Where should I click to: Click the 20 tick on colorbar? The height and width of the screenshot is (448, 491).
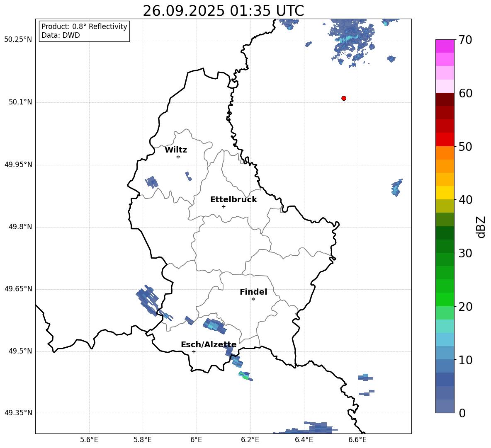coord(465,307)
